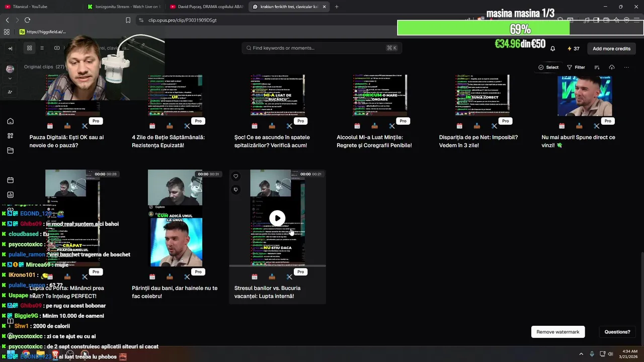Close the krakiun ferikith trei tab
Viewport: 644px width, 362px height.
(x=324, y=7)
